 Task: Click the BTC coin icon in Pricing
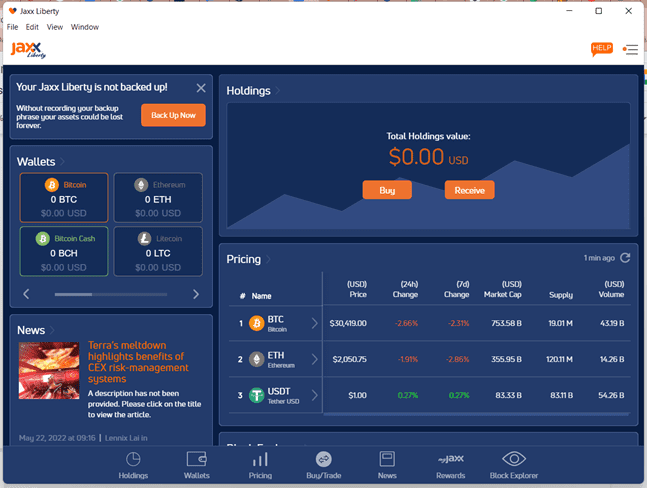coord(257,323)
